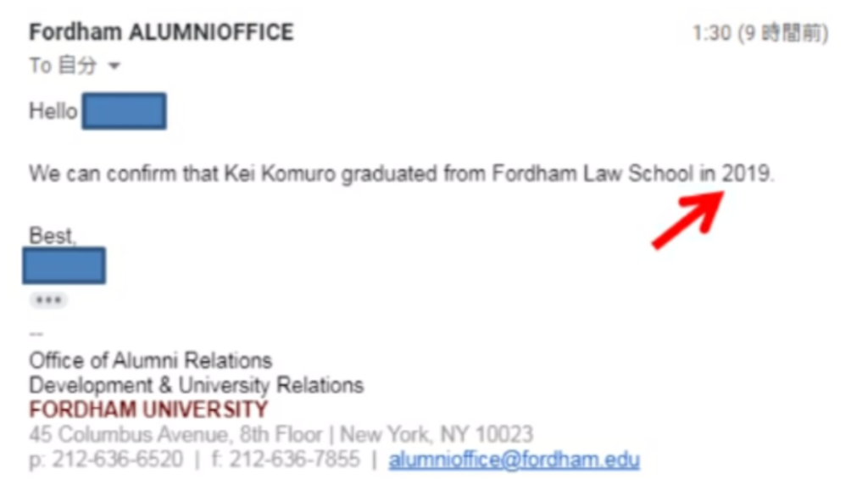
Task: Click sender name Fordham ALUMNIOFFICE
Action: coord(161,32)
